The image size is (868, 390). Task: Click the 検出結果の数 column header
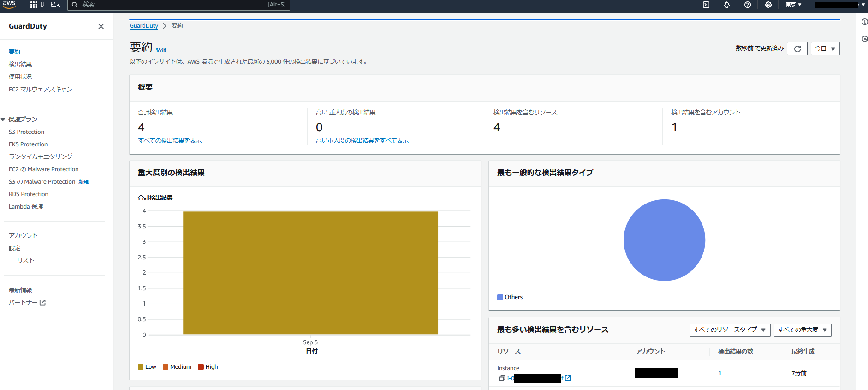(736, 351)
